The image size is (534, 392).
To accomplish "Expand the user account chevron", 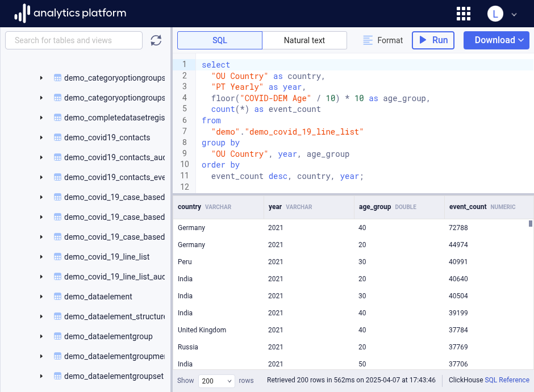I will 514,15.
